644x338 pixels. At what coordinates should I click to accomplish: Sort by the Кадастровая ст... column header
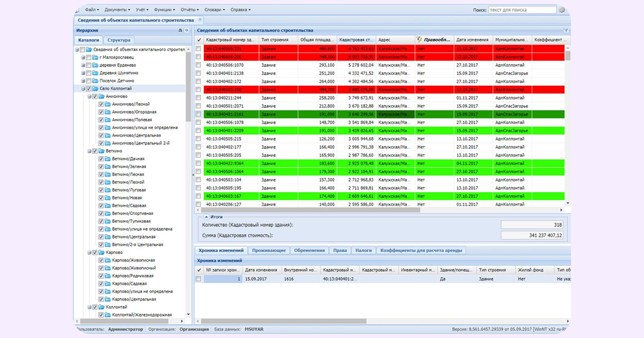356,40
